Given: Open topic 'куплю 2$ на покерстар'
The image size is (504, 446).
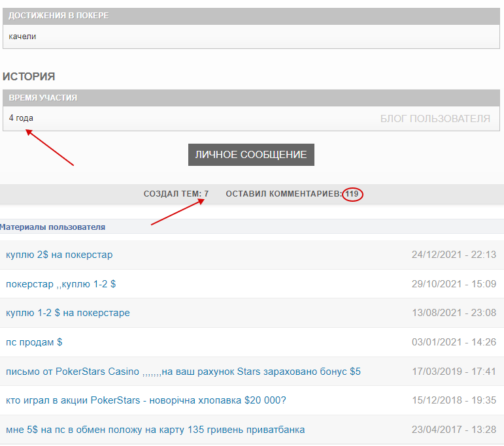Looking at the screenshot, I should tap(59, 255).
